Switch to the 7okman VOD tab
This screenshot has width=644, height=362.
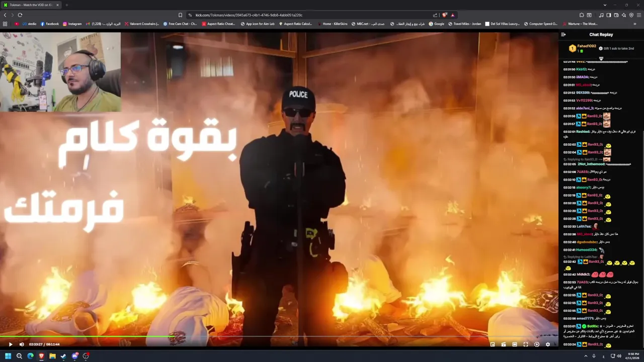(x=31, y=5)
